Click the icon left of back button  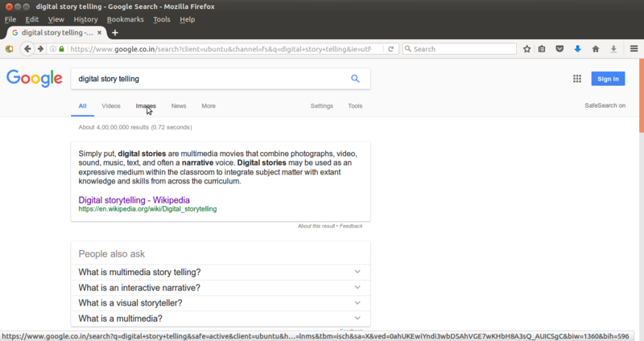point(9,49)
